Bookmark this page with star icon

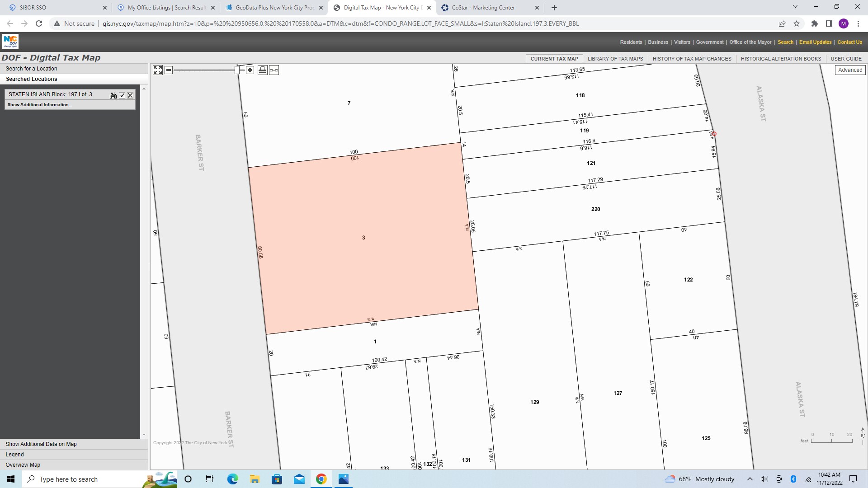[797, 23]
